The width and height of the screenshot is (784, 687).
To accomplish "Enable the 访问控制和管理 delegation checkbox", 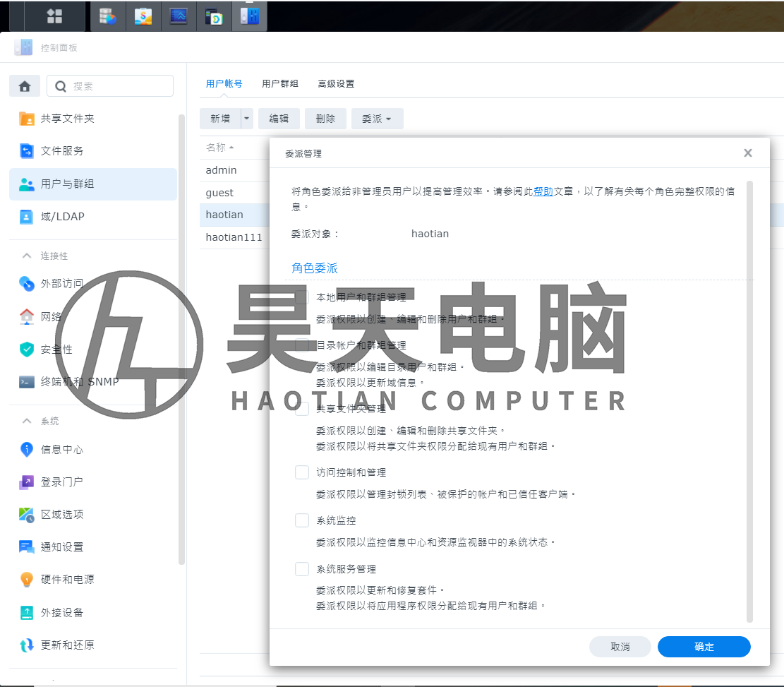I will click(x=302, y=472).
